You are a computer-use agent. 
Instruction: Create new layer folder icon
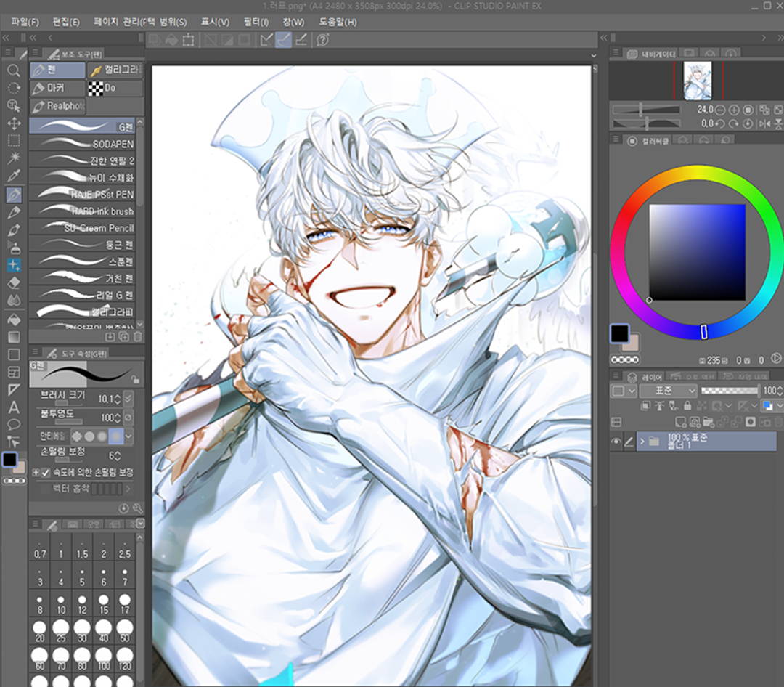pos(708,423)
